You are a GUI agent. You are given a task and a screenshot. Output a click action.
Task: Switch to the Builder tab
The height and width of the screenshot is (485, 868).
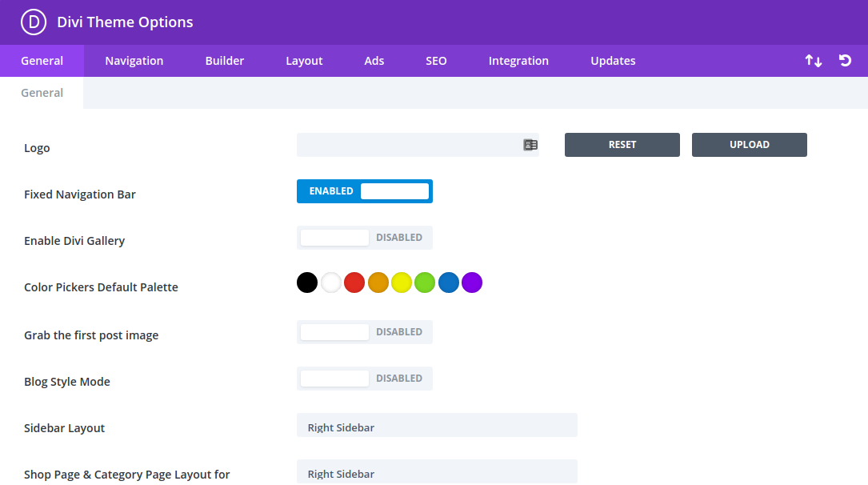click(224, 61)
